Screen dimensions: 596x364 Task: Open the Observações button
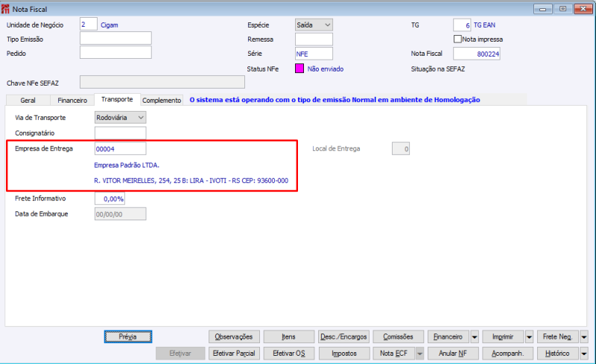tap(234, 336)
